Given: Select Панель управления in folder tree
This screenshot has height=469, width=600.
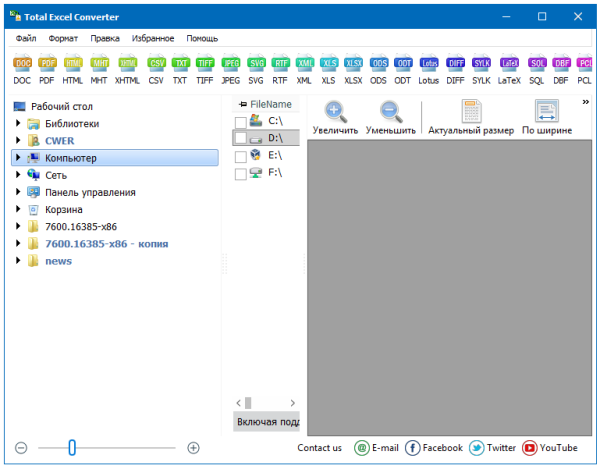Looking at the screenshot, I should (x=90, y=192).
